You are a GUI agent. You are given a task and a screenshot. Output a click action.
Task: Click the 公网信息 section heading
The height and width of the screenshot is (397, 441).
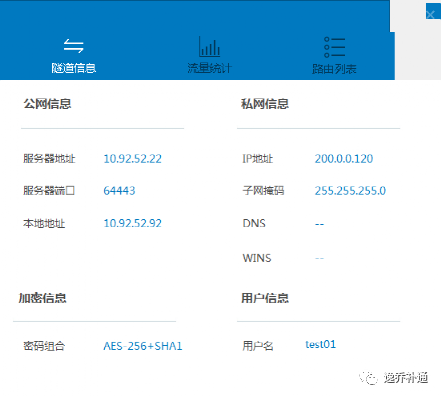pos(47,104)
